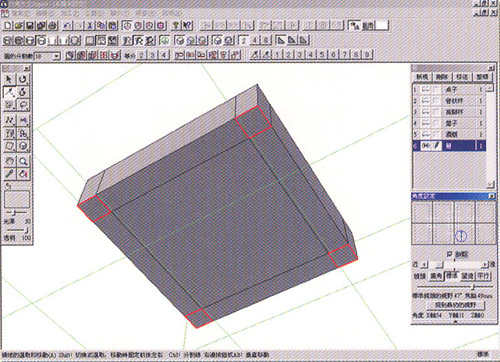The height and width of the screenshot is (362, 500).
Task: Toggle visibility of layer row 4
Action: point(426,123)
